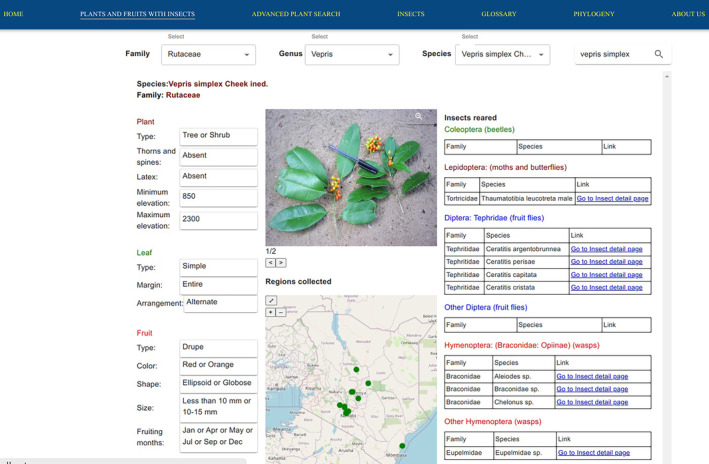Open the Advanced Plant Search menu
709x464 pixels.
(x=296, y=14)
